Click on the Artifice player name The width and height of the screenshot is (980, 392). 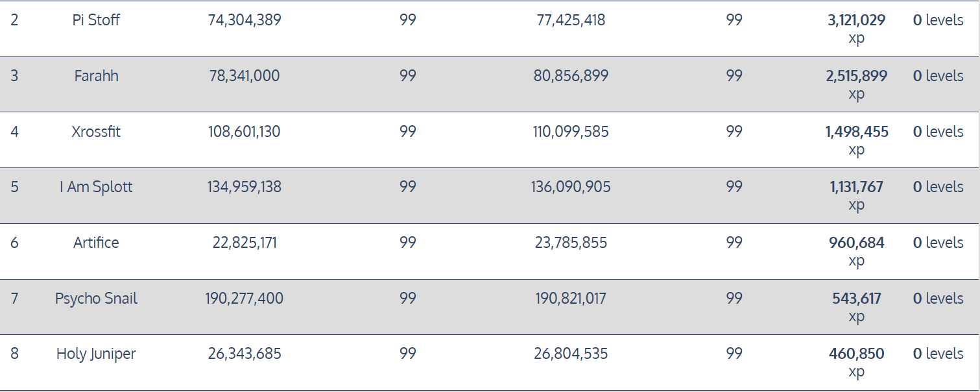(x=96, y=243)
